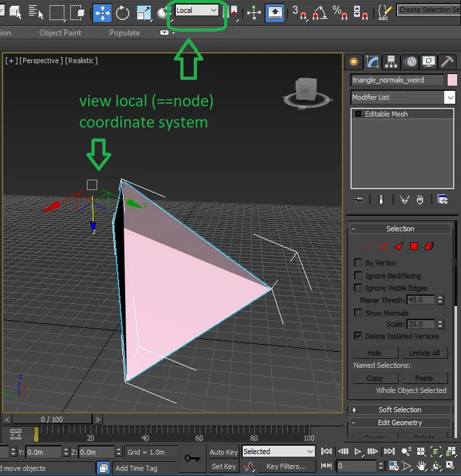Viewport: 461px width, 476px height.
Task: Click Zoom Extents Selected icon
Action: coord(436,452)
